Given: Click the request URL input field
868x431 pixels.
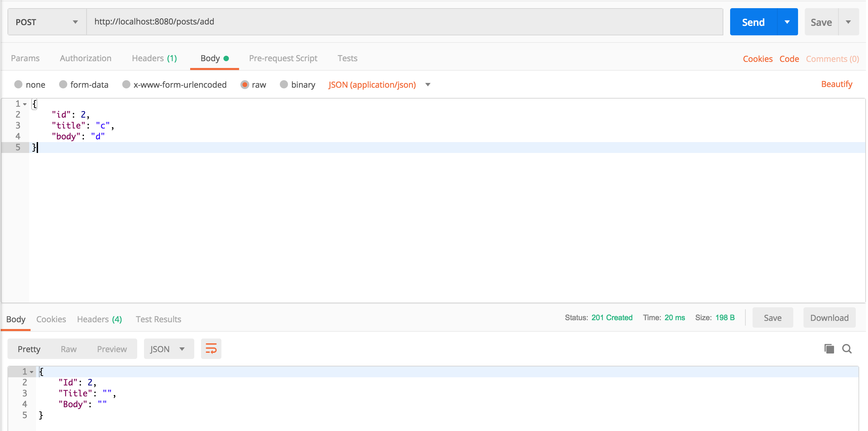Looking at the screenshot, I should [404, 22].
